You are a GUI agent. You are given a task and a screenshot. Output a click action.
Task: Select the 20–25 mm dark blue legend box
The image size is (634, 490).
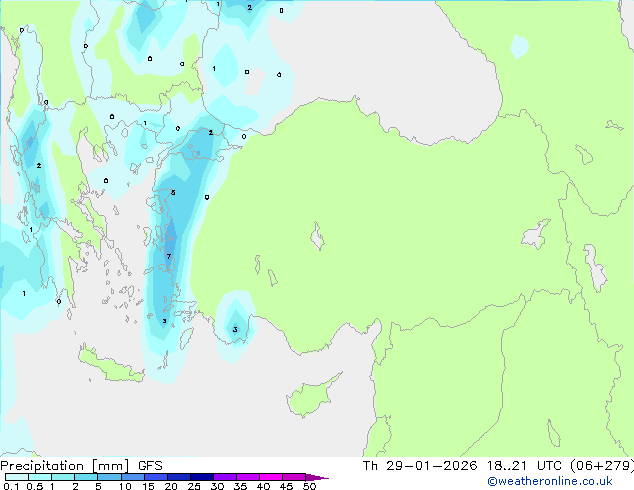[179, 477]
